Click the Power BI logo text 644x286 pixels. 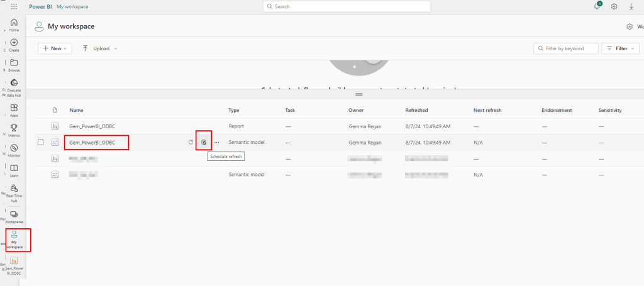(40, 6)
